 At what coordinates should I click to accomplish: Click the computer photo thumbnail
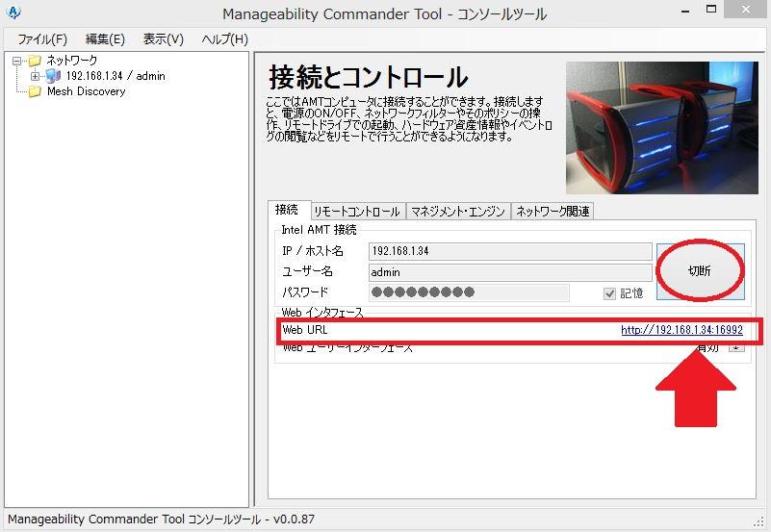coord(662,128)
